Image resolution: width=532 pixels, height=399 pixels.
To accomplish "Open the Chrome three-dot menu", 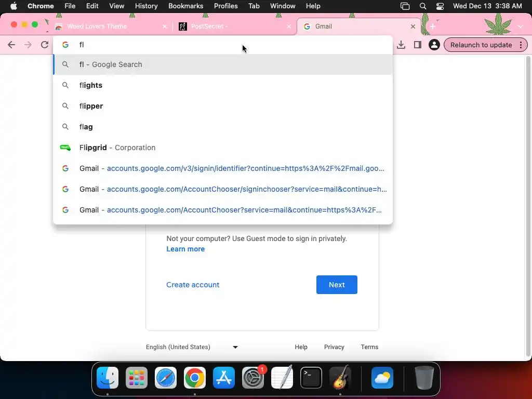I will 521,45.
